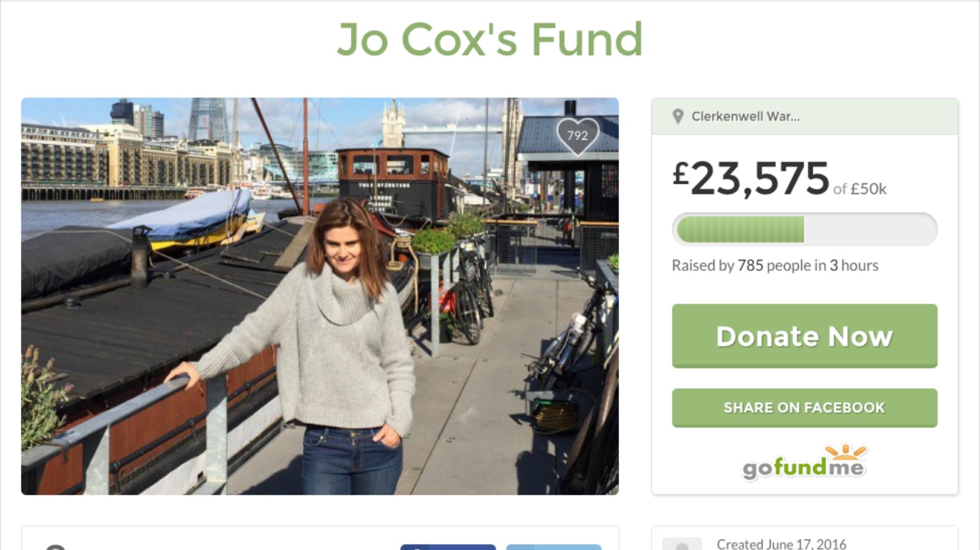This screenshot has height=550, width=980.
Task: Click the heart icon showing 792
Action: 578,136
